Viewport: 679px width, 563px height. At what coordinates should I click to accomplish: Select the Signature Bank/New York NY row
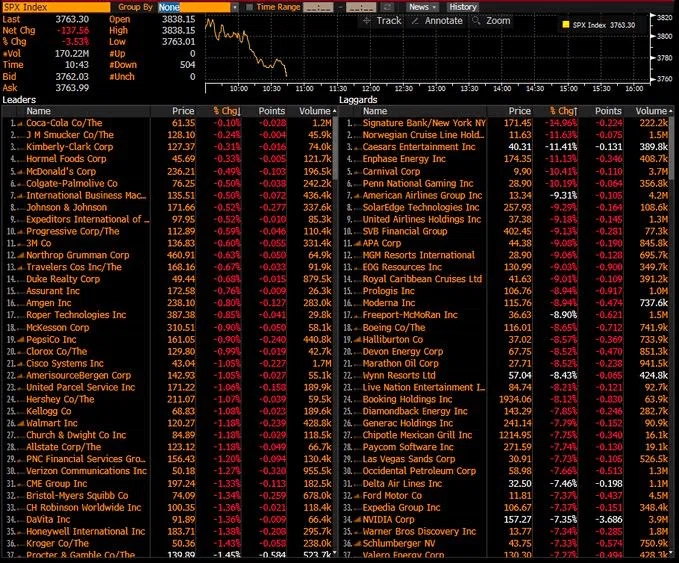coord(505,123)
